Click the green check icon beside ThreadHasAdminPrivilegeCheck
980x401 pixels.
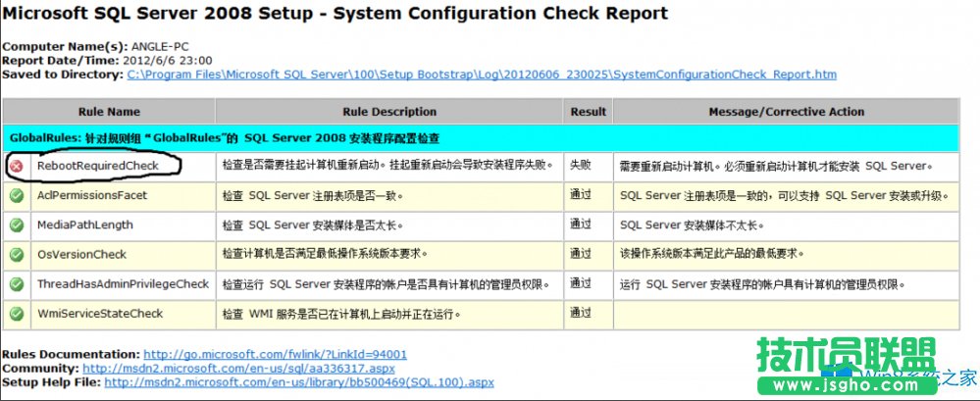[x=17, y=284]
